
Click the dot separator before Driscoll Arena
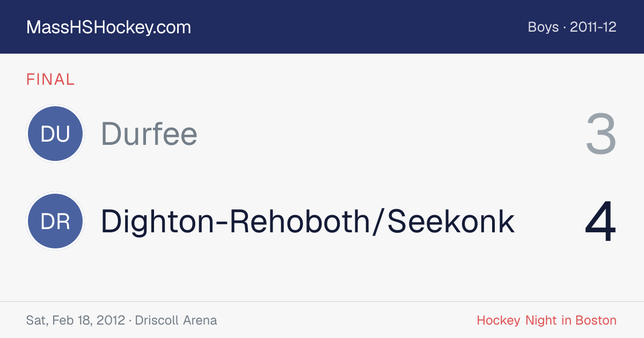(130, 321)
